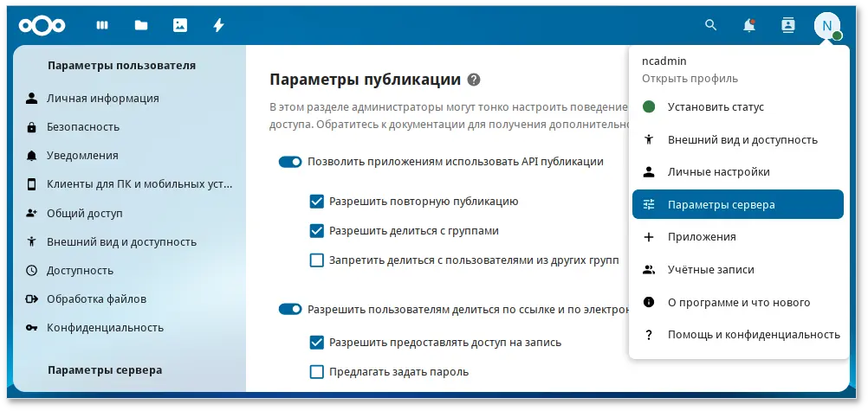
Task: Click the key icon for Конфиденциальность
Action: pos(31,328)
